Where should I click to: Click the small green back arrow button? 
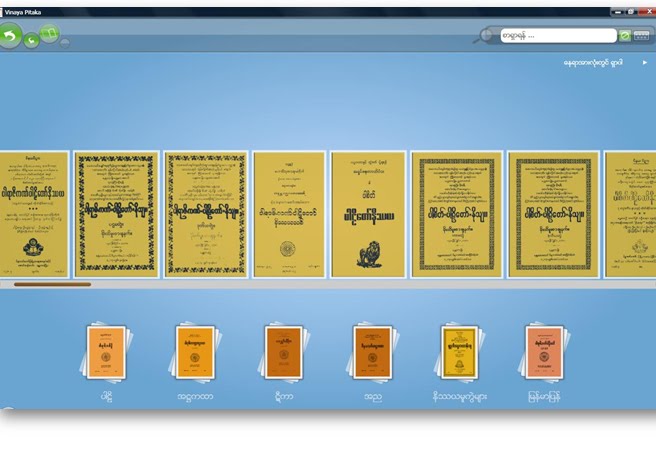point(31,40)
